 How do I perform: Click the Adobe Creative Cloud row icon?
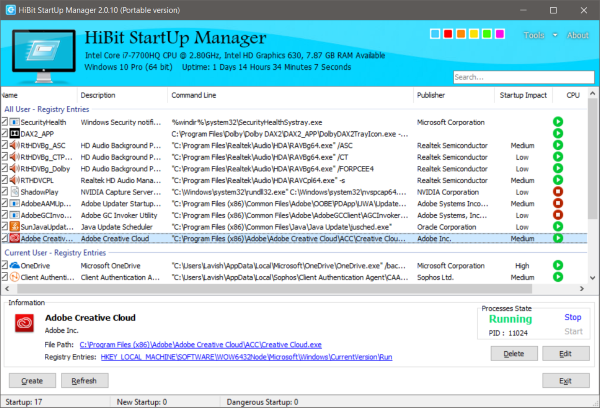pyautogui.click(x=14, y=239)
